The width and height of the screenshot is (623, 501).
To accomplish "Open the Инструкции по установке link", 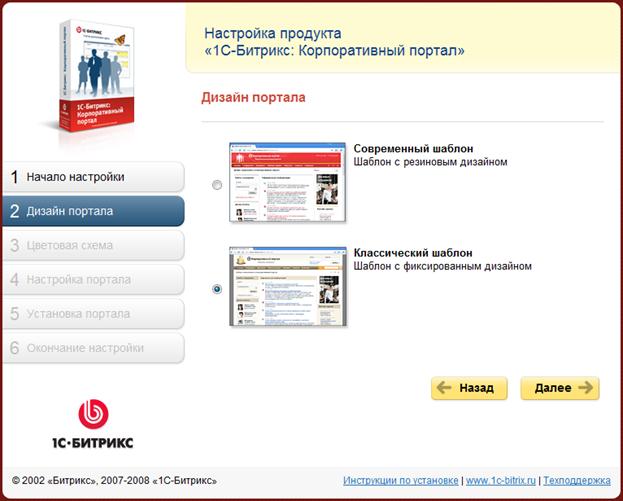I will tap(400, 480).
